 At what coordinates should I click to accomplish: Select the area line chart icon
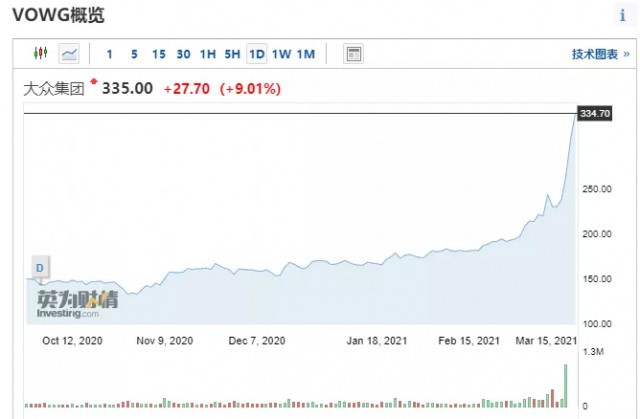[69, 53]
